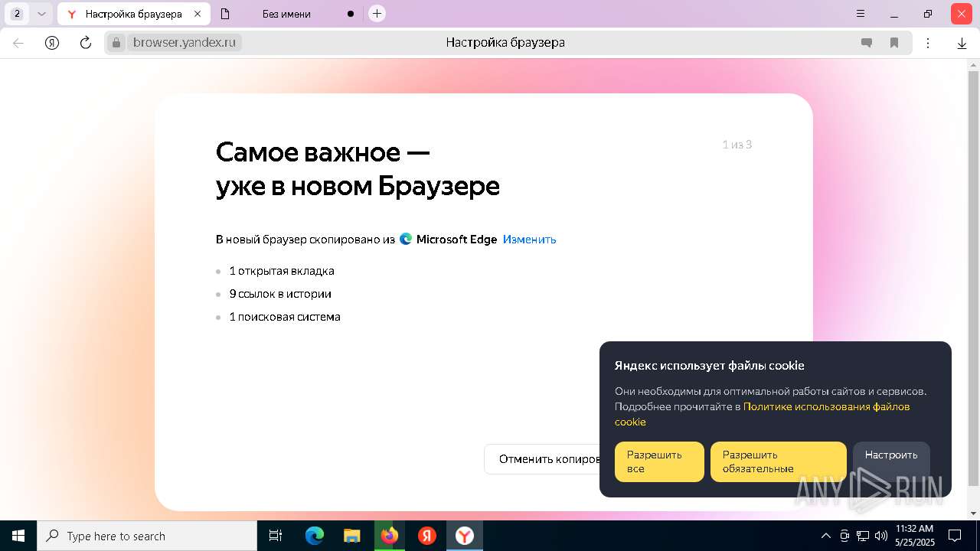This screenshot has width=980, height=551.
Task: Show hidden system tray icons
Action: click(x=825, y=536)
